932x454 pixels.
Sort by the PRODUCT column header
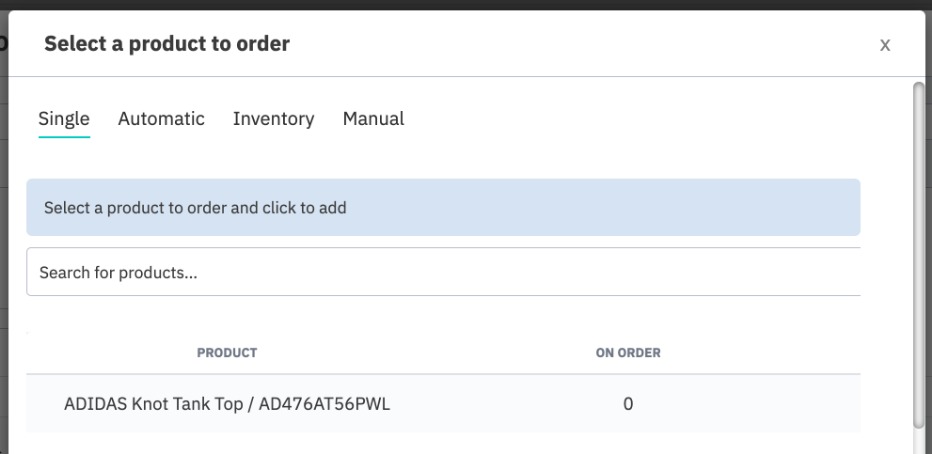(x=227, y=352)
